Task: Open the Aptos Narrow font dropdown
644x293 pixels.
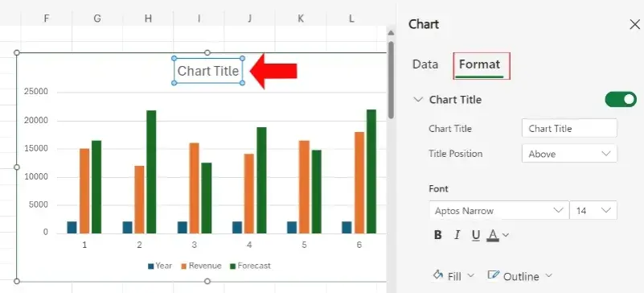Action: pyautogui.click(x=499, y=211)
